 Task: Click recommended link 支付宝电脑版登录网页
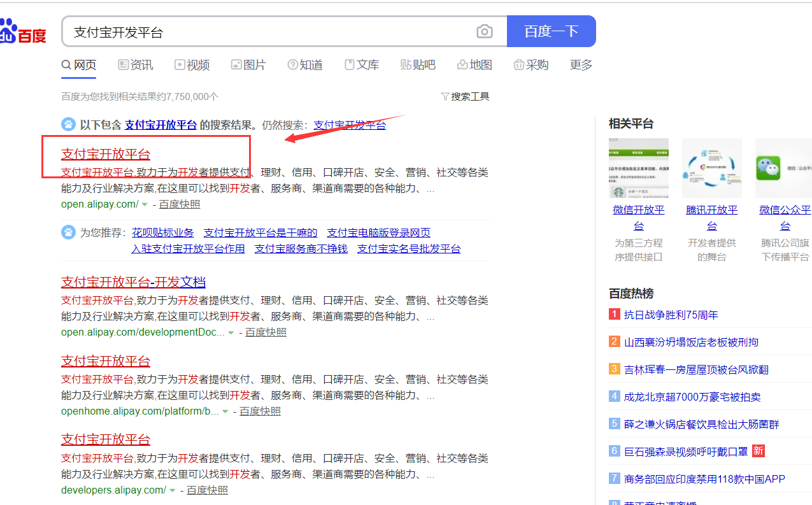pyautogui.click(x=378, y=233)
